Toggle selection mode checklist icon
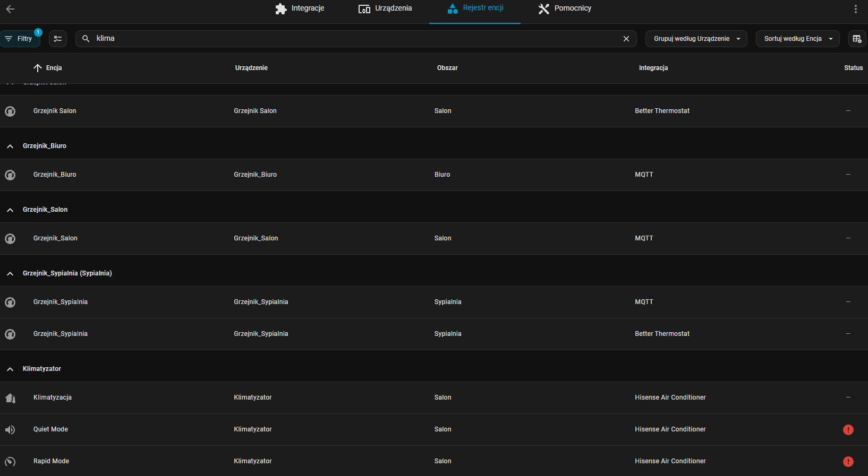 [x=58, y=39]
